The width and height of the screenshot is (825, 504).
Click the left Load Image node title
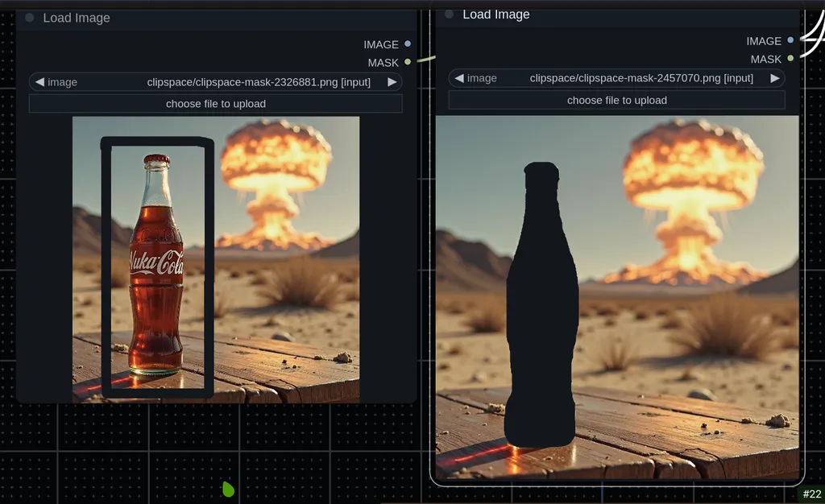(77, 18)
